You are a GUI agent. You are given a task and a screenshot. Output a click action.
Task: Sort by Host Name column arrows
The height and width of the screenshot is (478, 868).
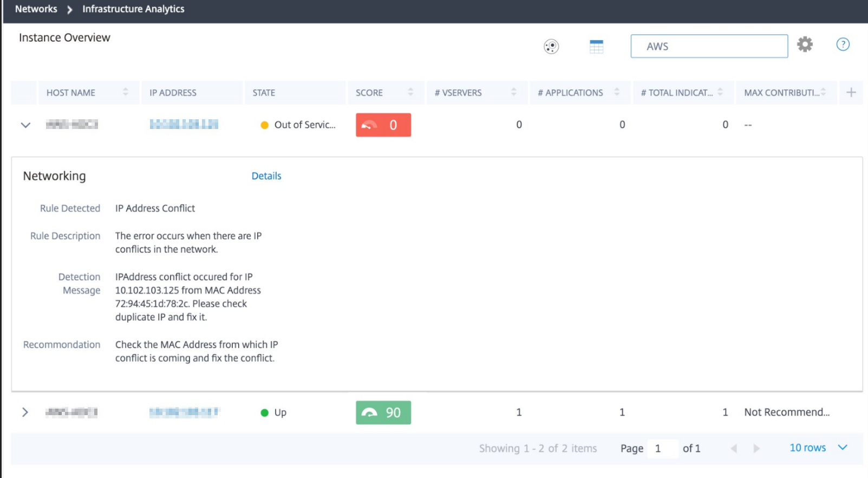click(126, 92)
